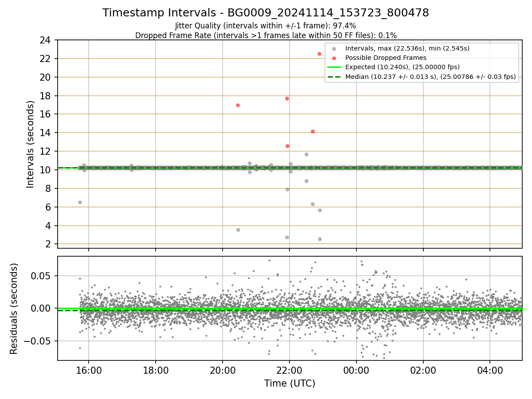Click the gray interval point near 11.7 seconds

(306, 154)
